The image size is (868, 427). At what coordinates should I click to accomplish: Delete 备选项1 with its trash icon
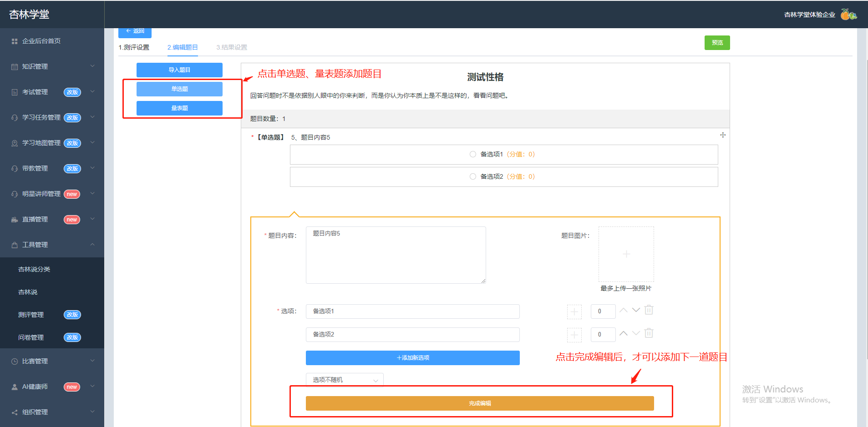(649, 310)
